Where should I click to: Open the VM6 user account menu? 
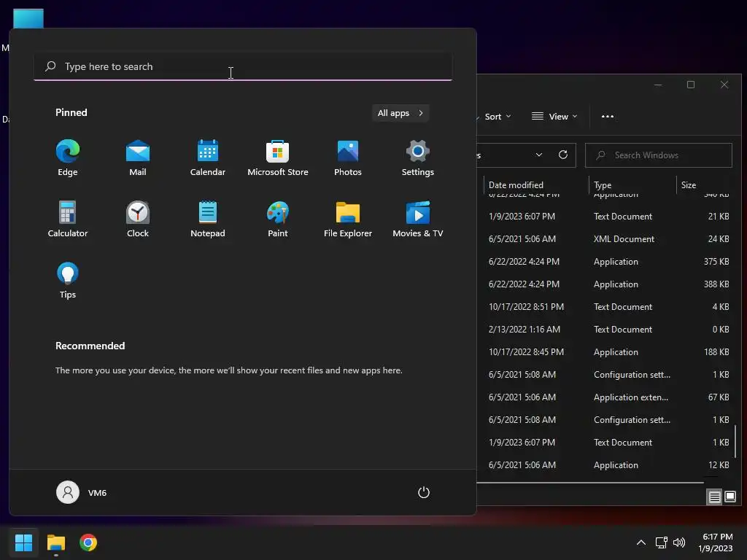point(82,492)
